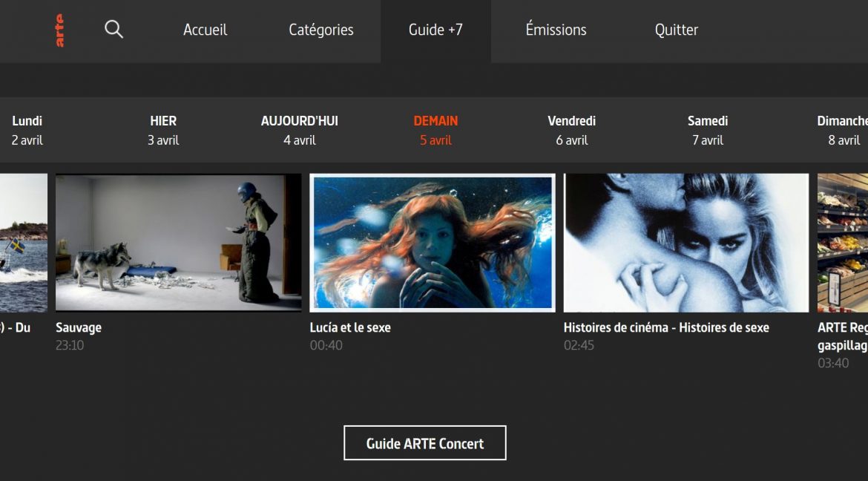Click Histoires de cinéma - Histoires de sexe title
Image resolution: width=868 pixels, height=481 pixels.
pyautogui.click(x=666, y=327)
